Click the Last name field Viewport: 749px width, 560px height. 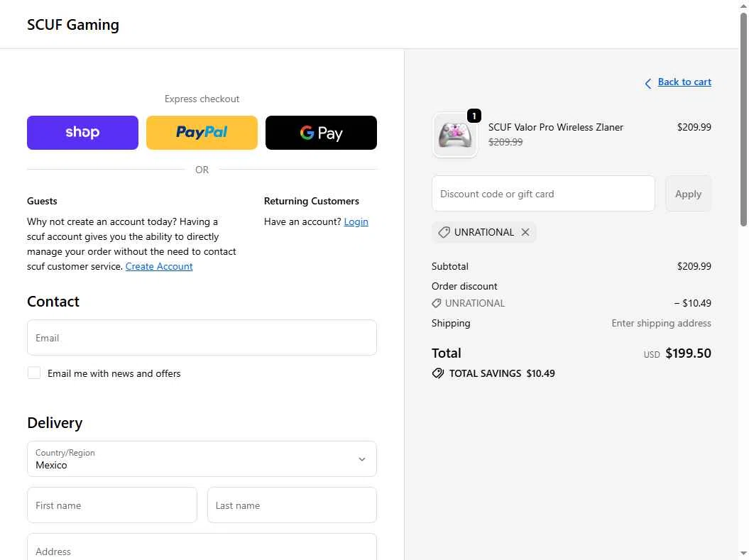[x=292, y=505]
